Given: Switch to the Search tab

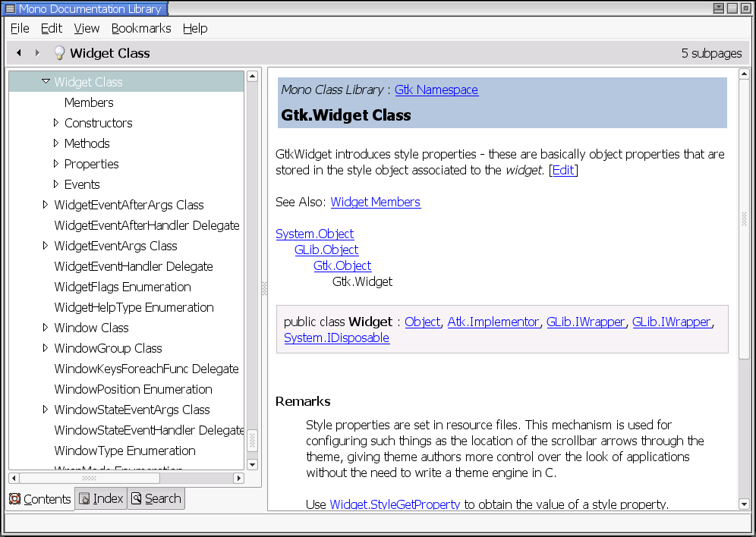Looking at the screenshot, I should point(156,498).
